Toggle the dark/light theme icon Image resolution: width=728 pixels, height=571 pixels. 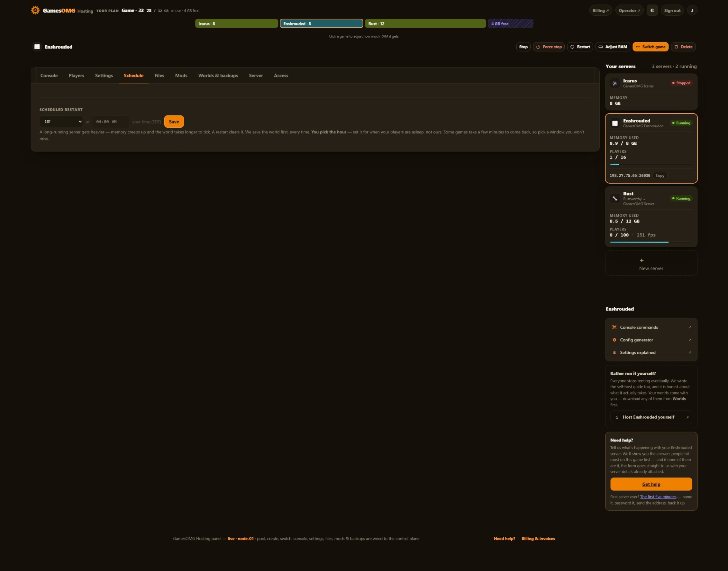tap(652, 10)
